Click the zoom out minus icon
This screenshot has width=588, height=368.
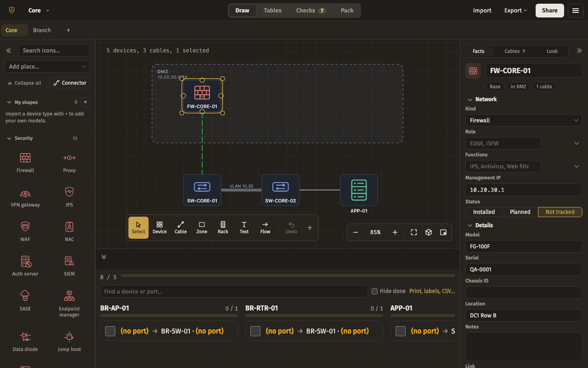click(356, 232)
